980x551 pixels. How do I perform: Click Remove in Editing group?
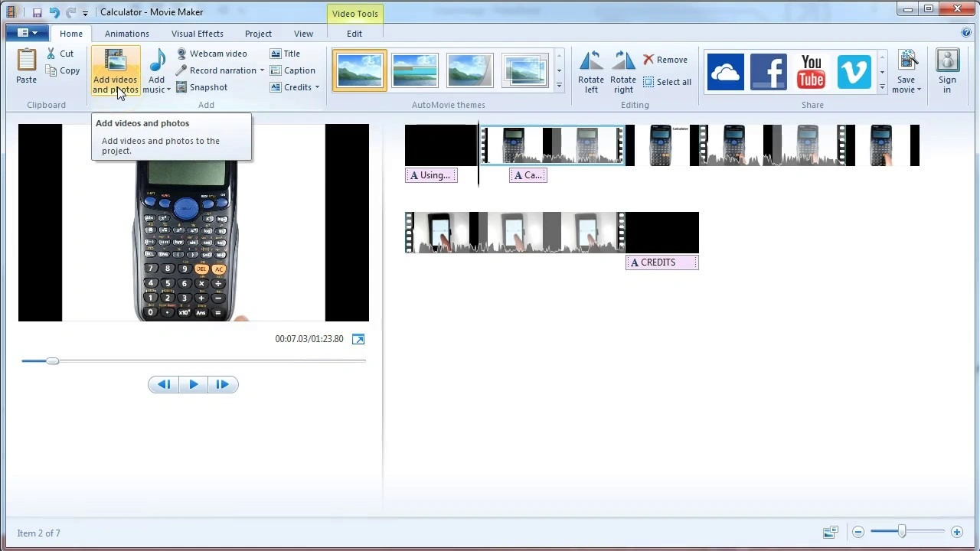pyautogui.click(x=665, y=60)
